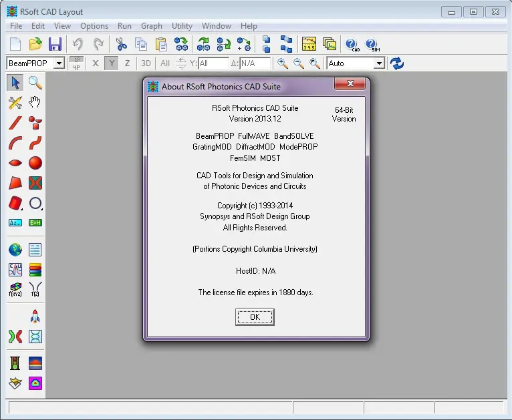Click the Copy icon in toolbar
Viewport: 512px width, 420px height.
[141, 44]
